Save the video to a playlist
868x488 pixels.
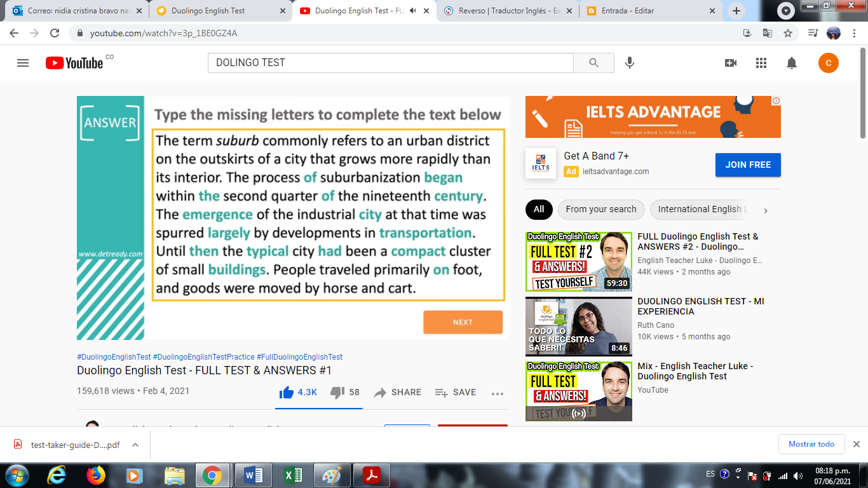pyautogui.click(x=455, y=393)
